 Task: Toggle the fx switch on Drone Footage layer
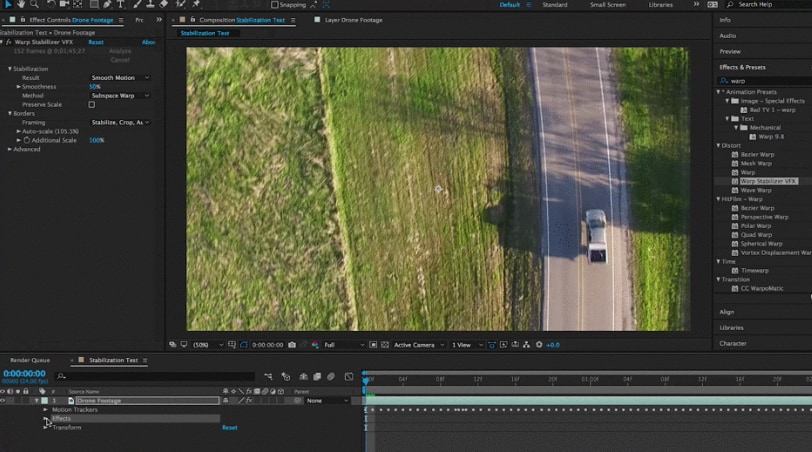(249, 401)
